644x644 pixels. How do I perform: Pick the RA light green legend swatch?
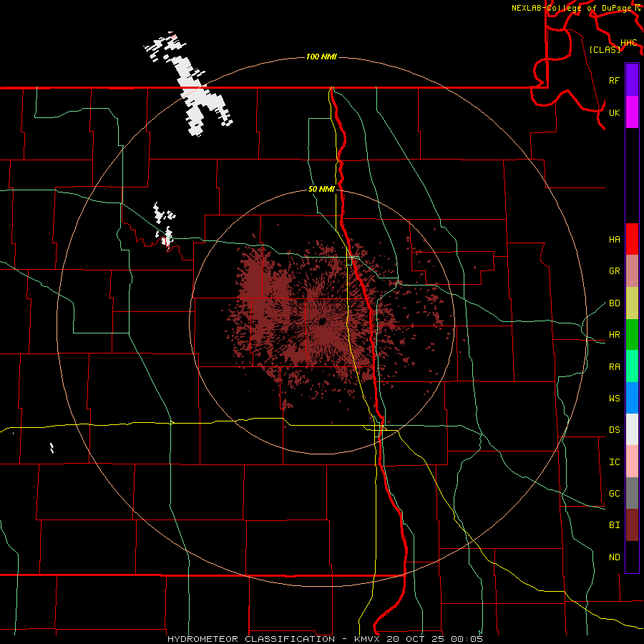632,366
